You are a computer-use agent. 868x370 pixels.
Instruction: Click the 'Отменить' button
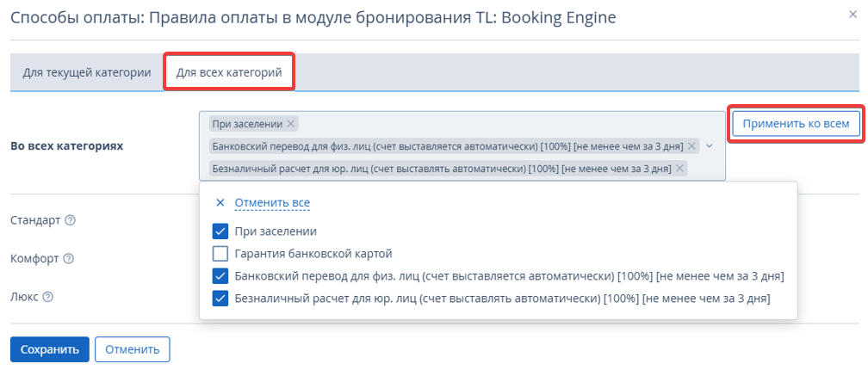133,349
